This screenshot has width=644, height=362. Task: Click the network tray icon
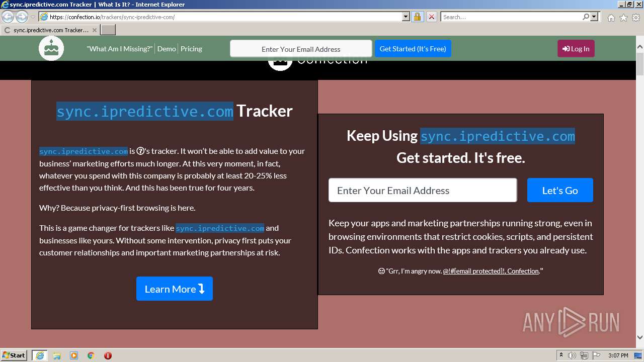(x=584, y=355)
